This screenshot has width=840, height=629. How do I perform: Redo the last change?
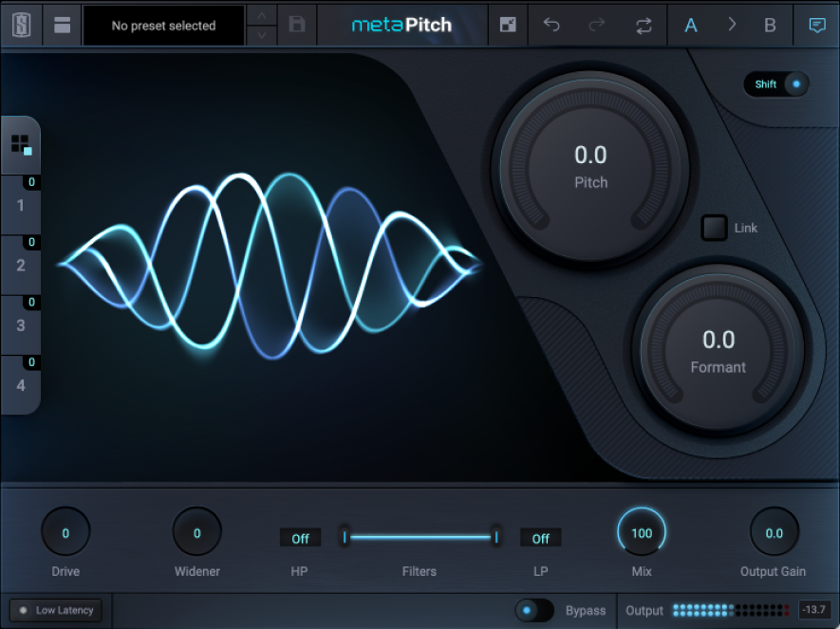[596, 25]
